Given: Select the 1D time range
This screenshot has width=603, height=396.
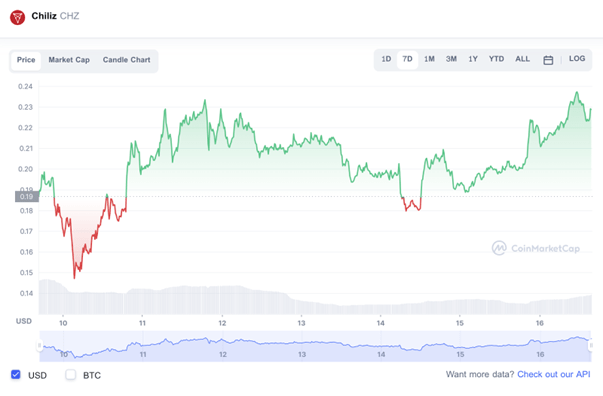Looking at the screenshot, I should point(386,59).
